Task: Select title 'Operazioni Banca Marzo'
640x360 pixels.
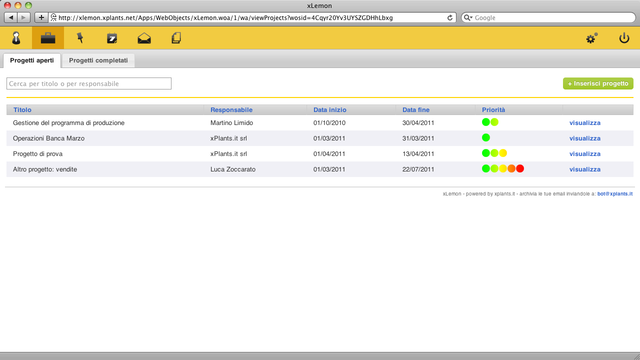Action: click(49, 138)
